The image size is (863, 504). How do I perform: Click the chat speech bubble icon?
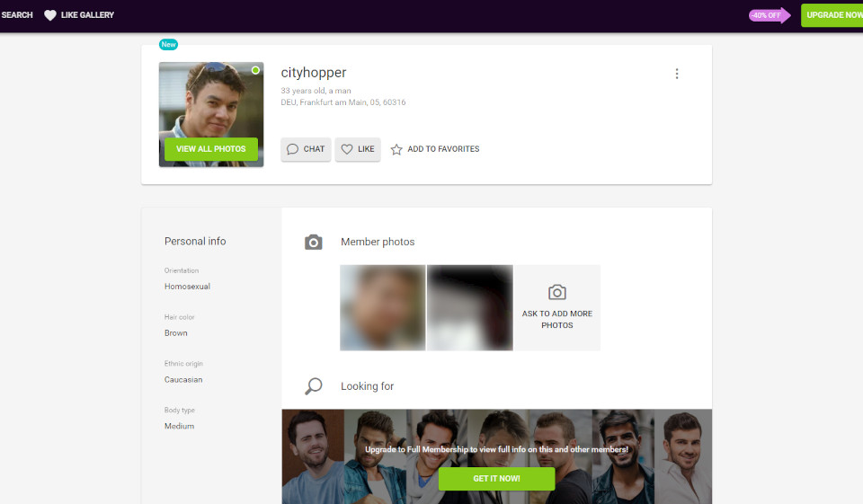(x=292, y=149)
